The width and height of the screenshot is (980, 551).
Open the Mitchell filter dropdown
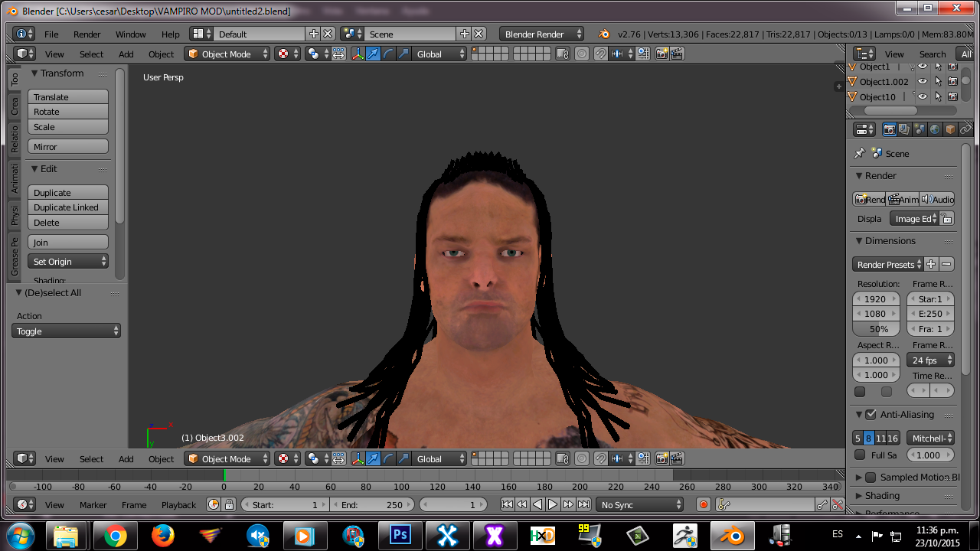930,438
